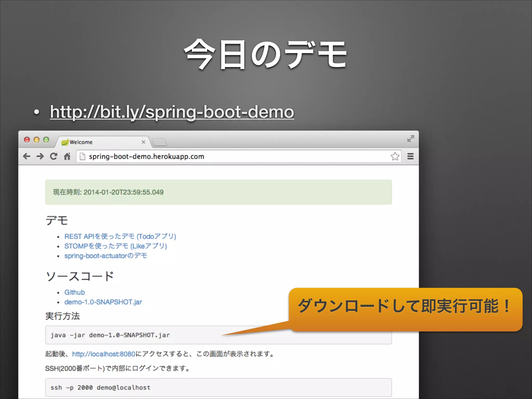
Task: Click the orange ダウンロードして即実行可能 callout
Action: [405, 309]
